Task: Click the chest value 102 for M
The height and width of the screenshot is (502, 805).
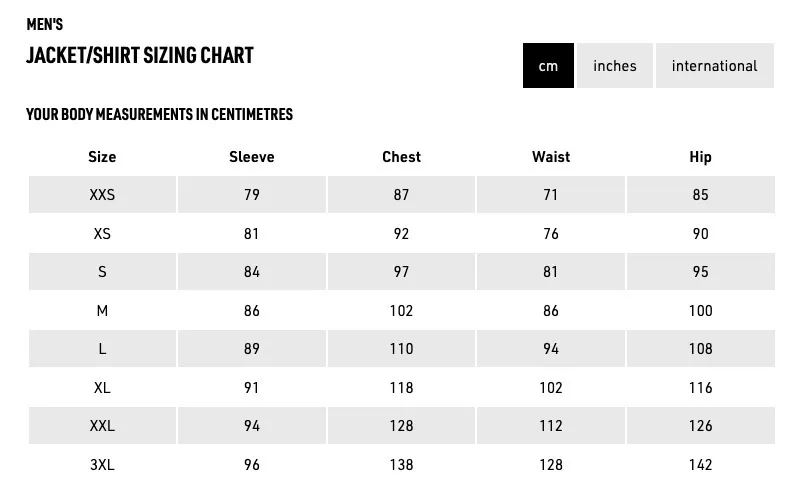Action: pyautogui.click(x=401, y=311)
